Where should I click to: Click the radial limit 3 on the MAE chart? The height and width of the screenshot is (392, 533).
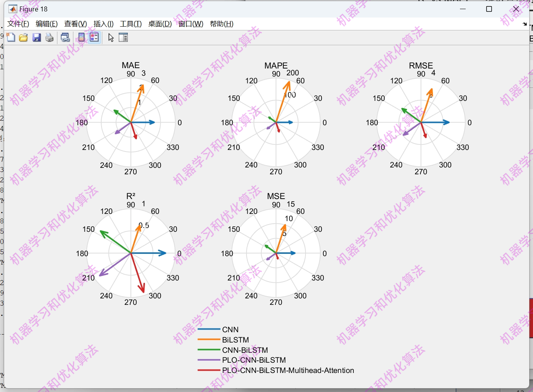[x=143, y=73]
